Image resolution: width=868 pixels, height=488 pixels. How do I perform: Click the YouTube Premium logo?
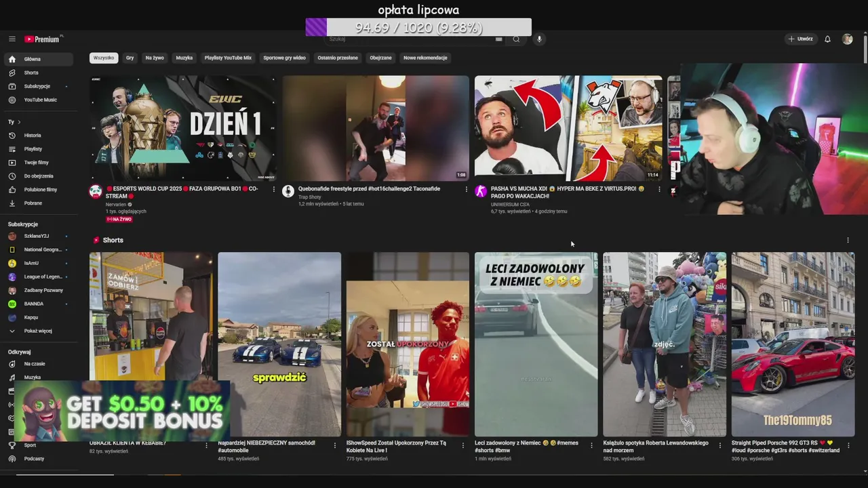[x=43, y=39]
